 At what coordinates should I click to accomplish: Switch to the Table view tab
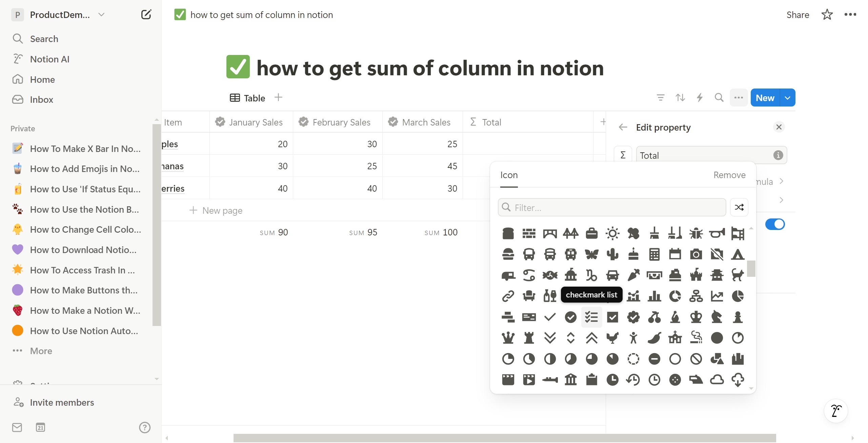point(247,98)
